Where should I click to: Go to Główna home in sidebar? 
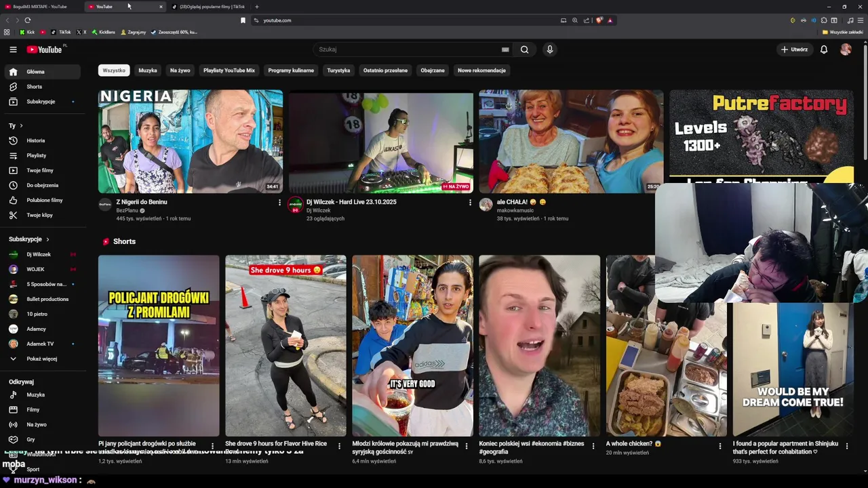42,72
